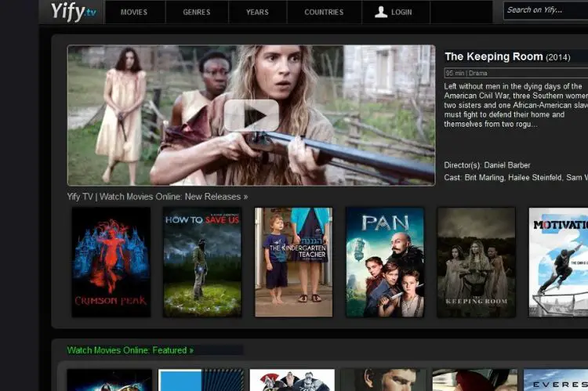Viewport: 588px width, 391px height.
Task: Click the 95 min | Drama info bar
Action: click(516, 73)
